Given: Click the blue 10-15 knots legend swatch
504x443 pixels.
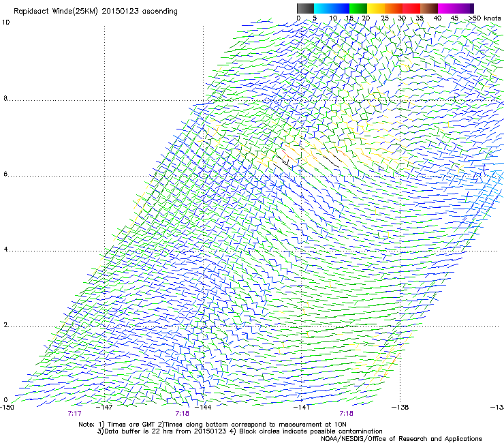Looking at the screenshot, I should pos(341,8).
